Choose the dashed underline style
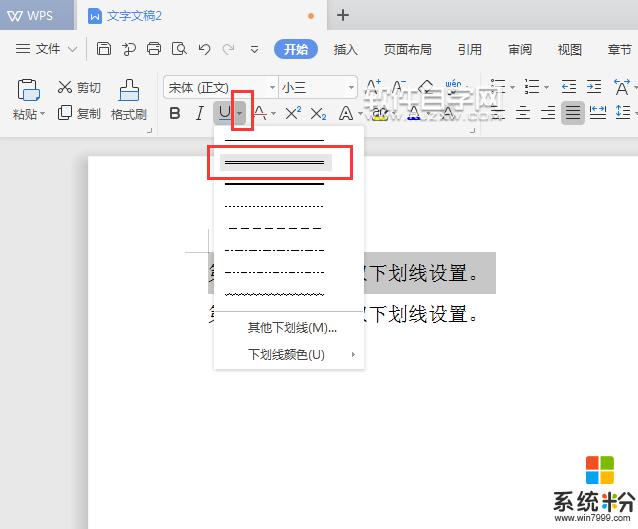This screenshot has width=638, height=529. tap(275, 228)
